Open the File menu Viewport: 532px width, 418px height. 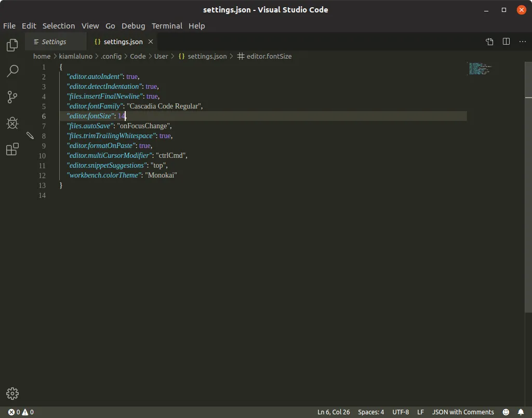(x=9, y=26)
